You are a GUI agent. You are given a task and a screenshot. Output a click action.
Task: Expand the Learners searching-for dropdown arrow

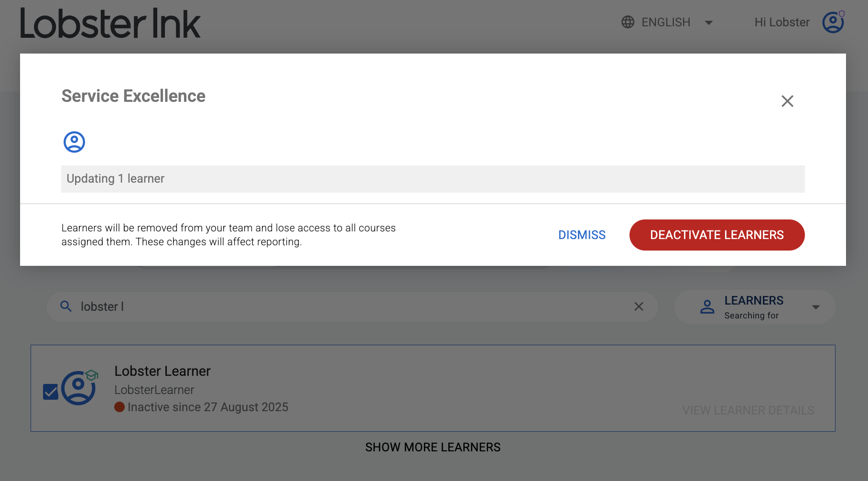816,307
